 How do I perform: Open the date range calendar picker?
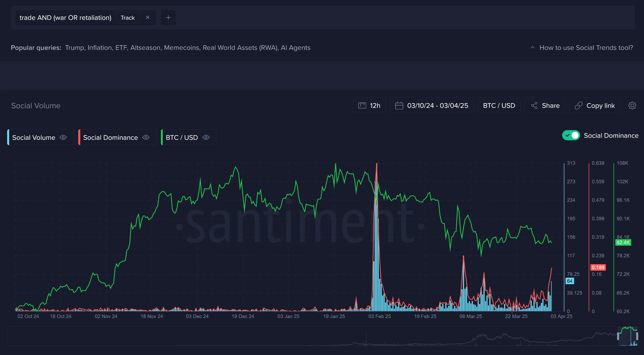[432, 106]
